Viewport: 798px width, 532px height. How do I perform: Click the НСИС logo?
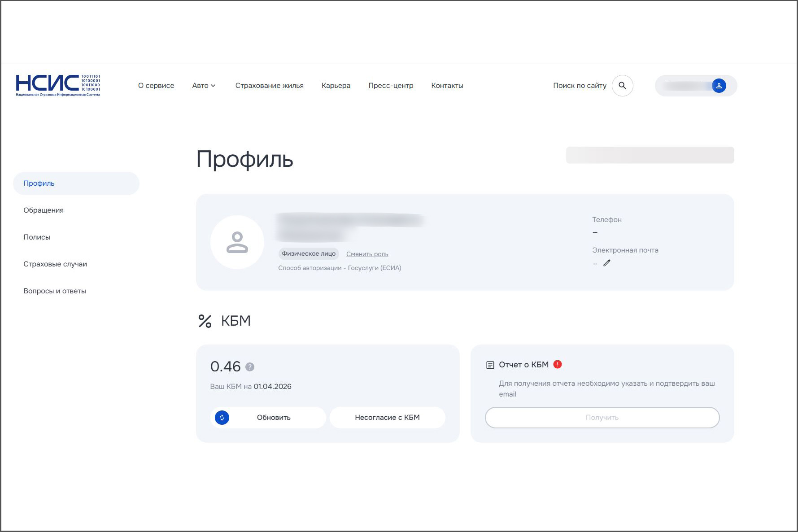click(x=58, y=85)
